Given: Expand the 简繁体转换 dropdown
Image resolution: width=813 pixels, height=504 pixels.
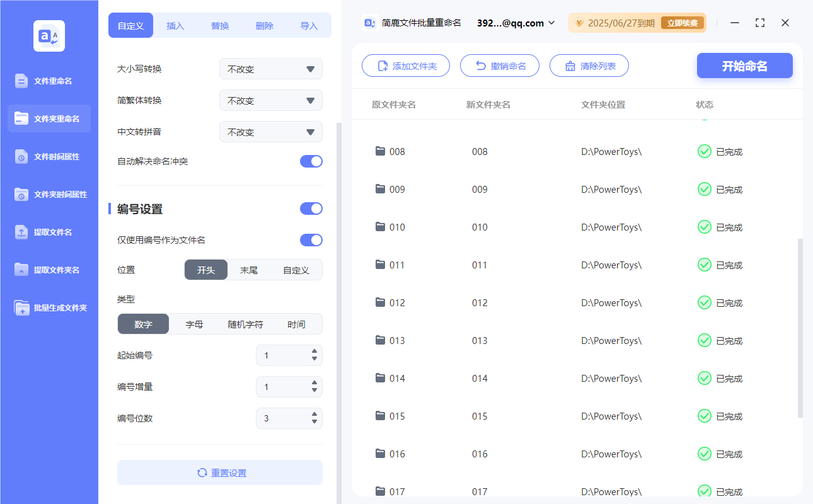Looking at the screenshot, I should pos(270,100).
